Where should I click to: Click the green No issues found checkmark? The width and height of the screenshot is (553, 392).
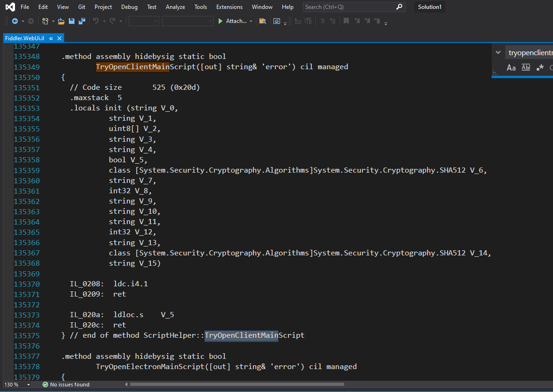pos(45,385)
